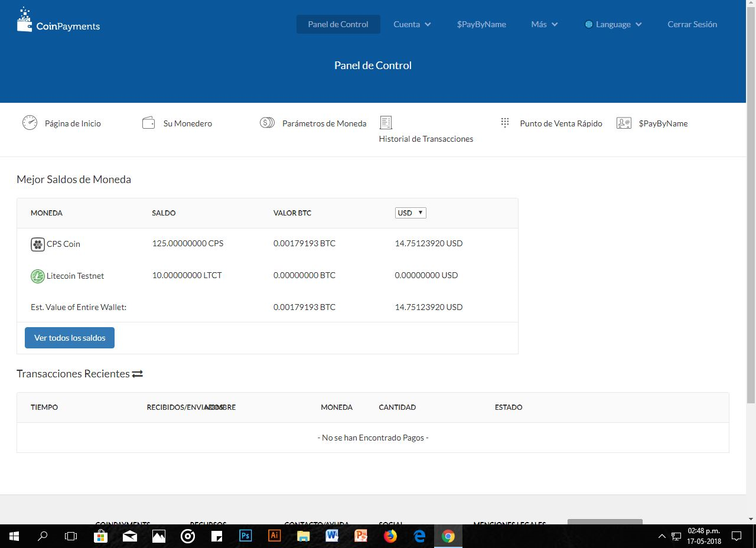Launch Microsoft Word from the taskbar
Viewport: 756px width, 548px height.
[x=332, y=536]
